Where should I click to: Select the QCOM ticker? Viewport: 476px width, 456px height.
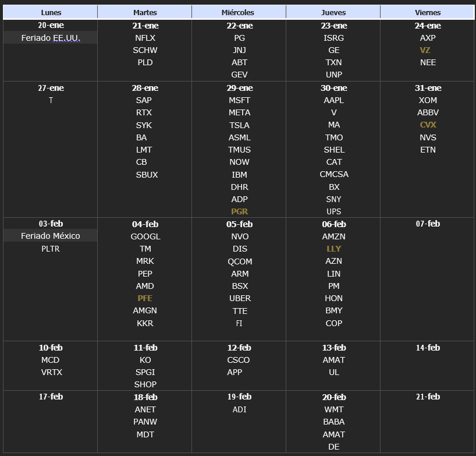240,261
